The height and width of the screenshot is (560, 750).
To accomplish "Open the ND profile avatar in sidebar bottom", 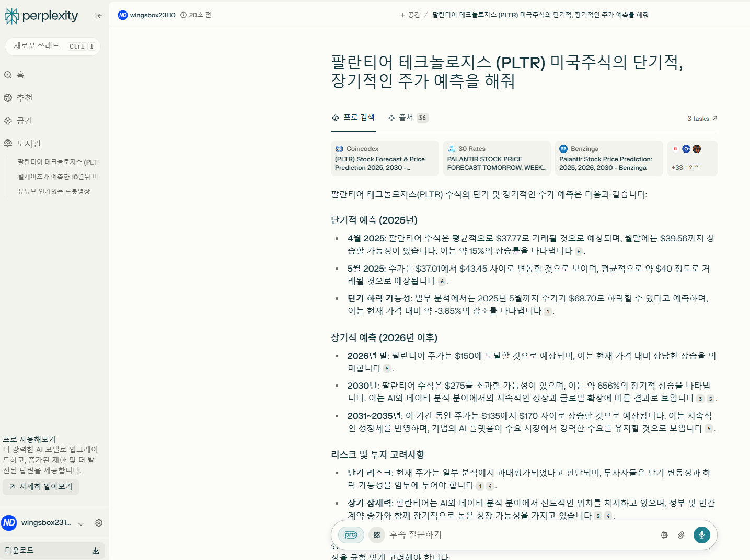I will pos(9,523).
